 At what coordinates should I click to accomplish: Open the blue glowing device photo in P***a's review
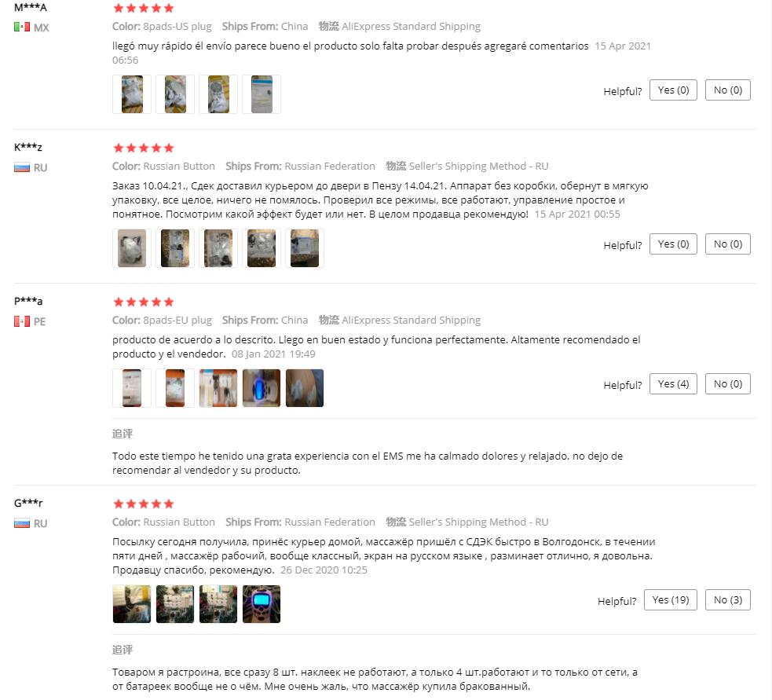click(x=262, y=388)
